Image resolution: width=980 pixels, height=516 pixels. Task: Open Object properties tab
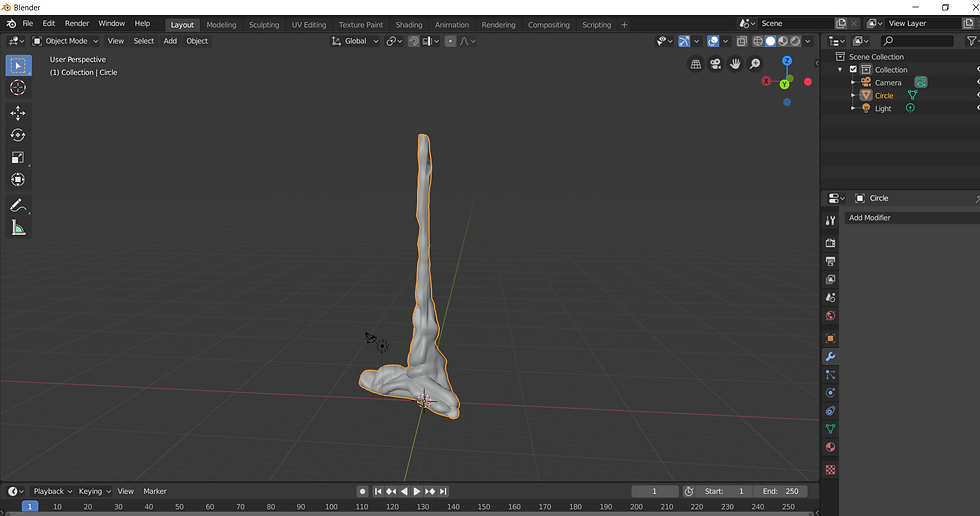coord(830,339)
